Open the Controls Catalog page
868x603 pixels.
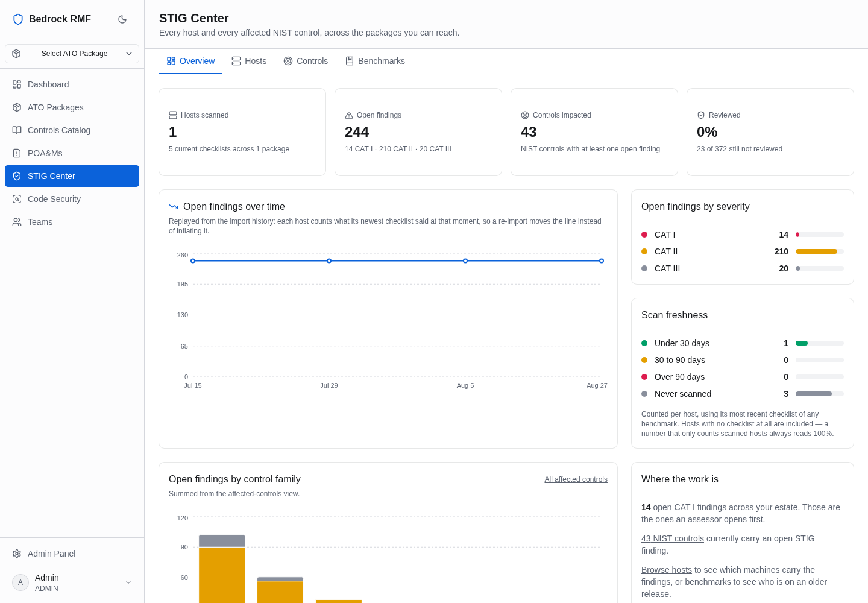pyautogui.click(x=72, y=130)
